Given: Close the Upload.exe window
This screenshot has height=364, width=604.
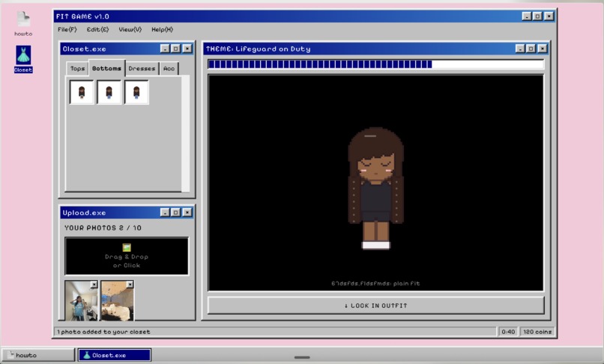Looking at the screenshot, I should (x=187, y=212).
